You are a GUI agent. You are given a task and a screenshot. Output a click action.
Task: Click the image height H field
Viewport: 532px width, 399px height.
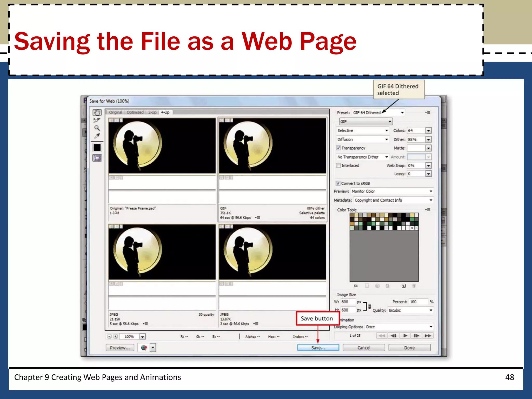pyautogui.click(x=348, y=310)
